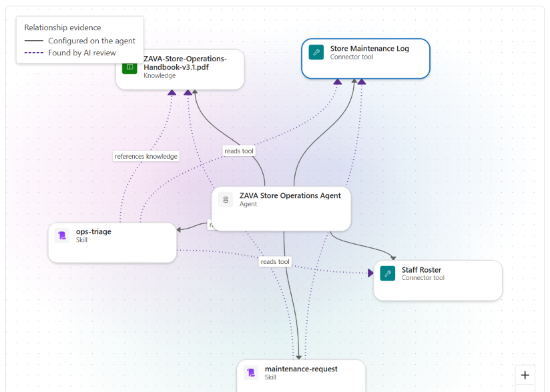Click the 'Relationship evidence' legend title
The width and height of the screenshot is (550, 392).
(63, 27)
